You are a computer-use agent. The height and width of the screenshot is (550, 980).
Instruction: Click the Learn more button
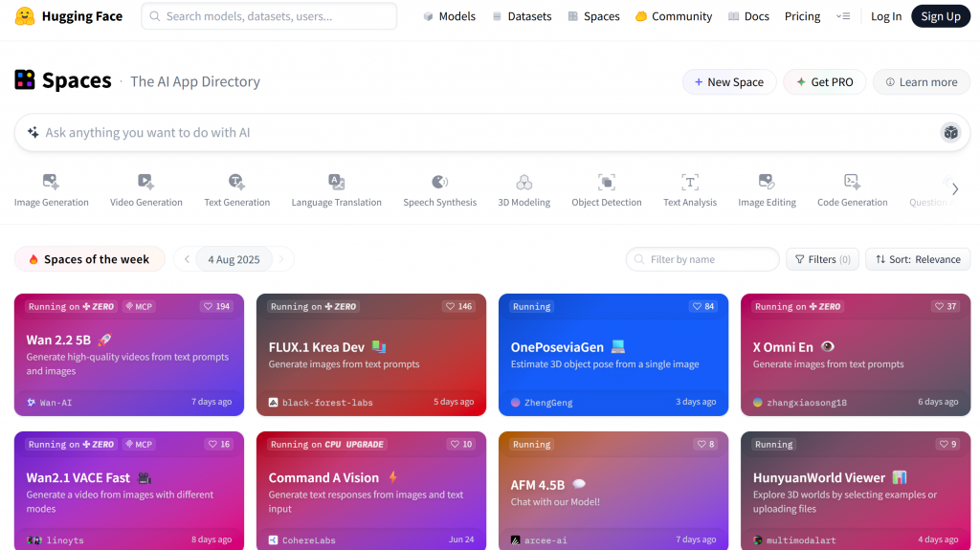pyautogui.click(x=922, y=82)
